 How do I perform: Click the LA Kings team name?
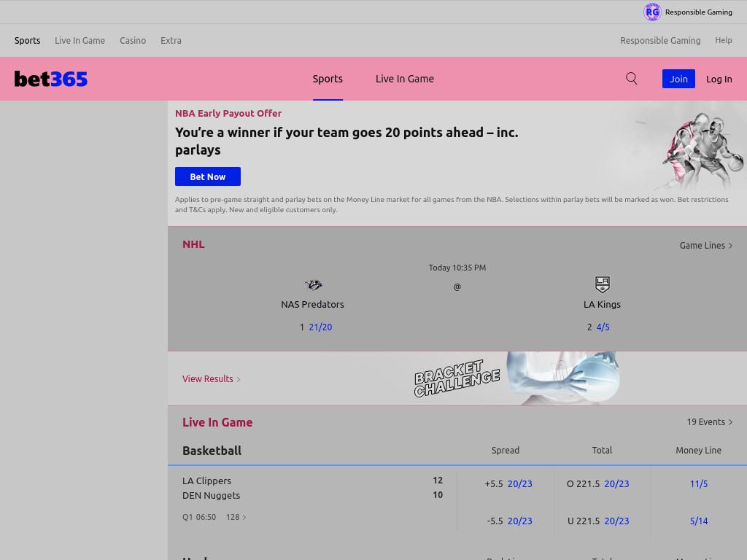[x=602, y=304]
